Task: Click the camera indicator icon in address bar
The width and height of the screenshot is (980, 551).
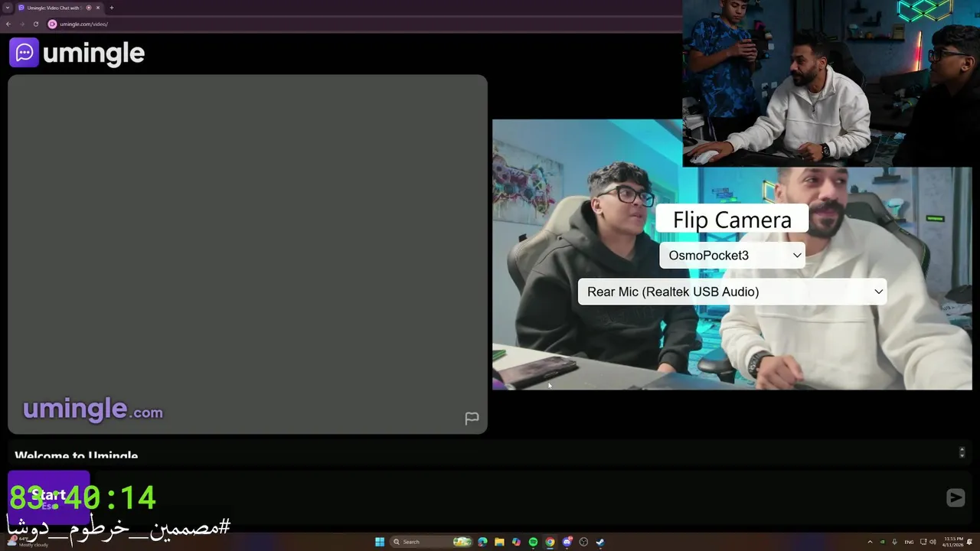Action: [52, 24]
